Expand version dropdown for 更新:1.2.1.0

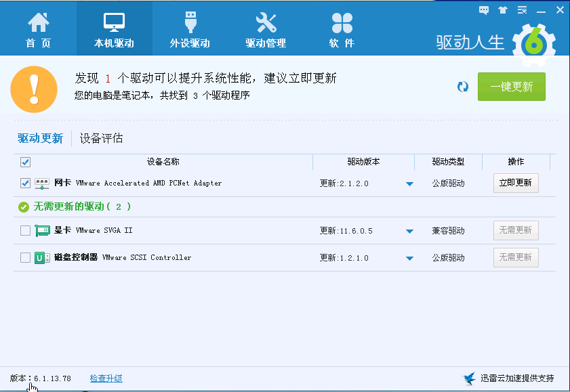tap(409, 259)
